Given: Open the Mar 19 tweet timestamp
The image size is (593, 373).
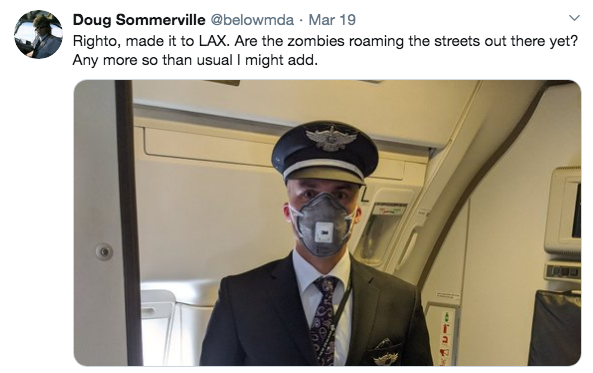Looking at the screenshot, I should coord(332,20).
